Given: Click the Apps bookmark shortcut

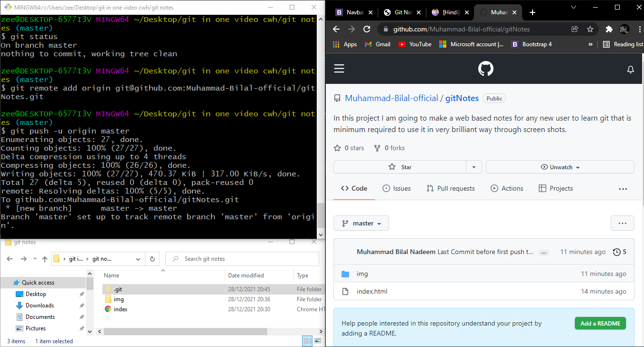Looking at the screenshot, I should coord(345,44).
